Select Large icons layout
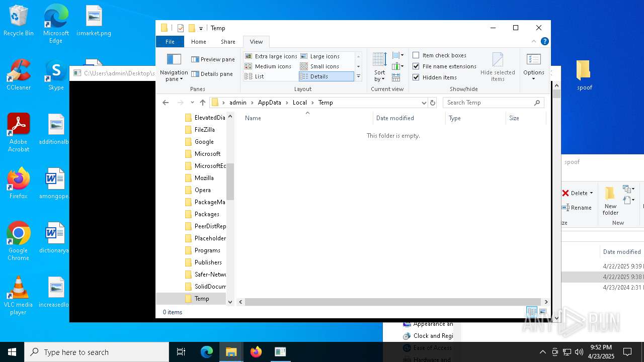 320,56
